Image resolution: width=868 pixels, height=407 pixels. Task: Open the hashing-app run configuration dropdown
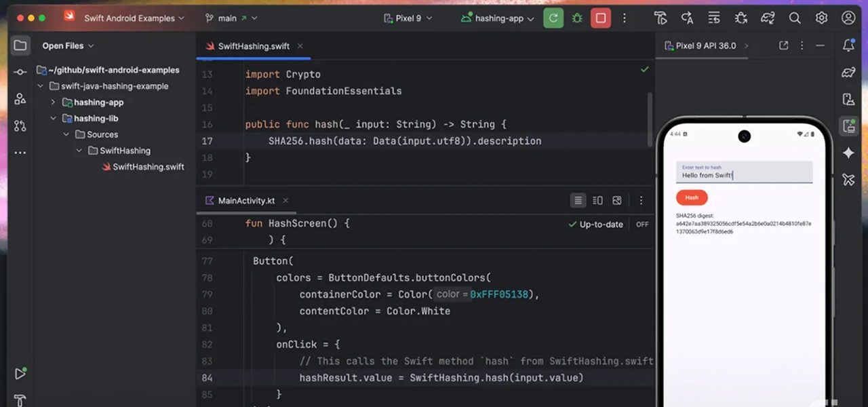[x=498, y=18]
